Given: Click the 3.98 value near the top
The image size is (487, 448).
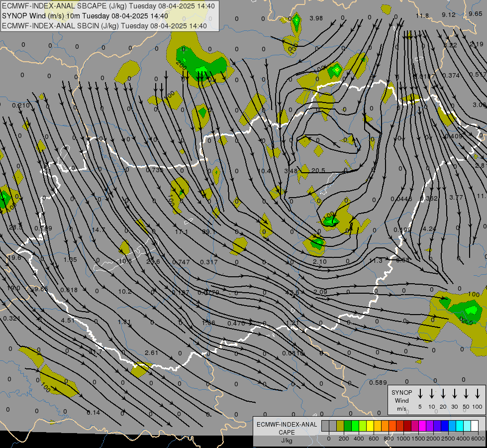Looking at the screenshot, I should coord(316,18).
